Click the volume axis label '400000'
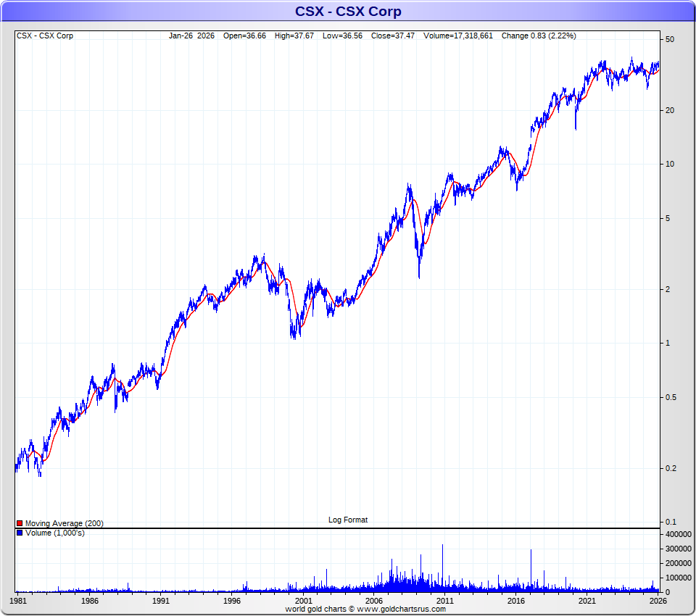 [x=679, y=534]
